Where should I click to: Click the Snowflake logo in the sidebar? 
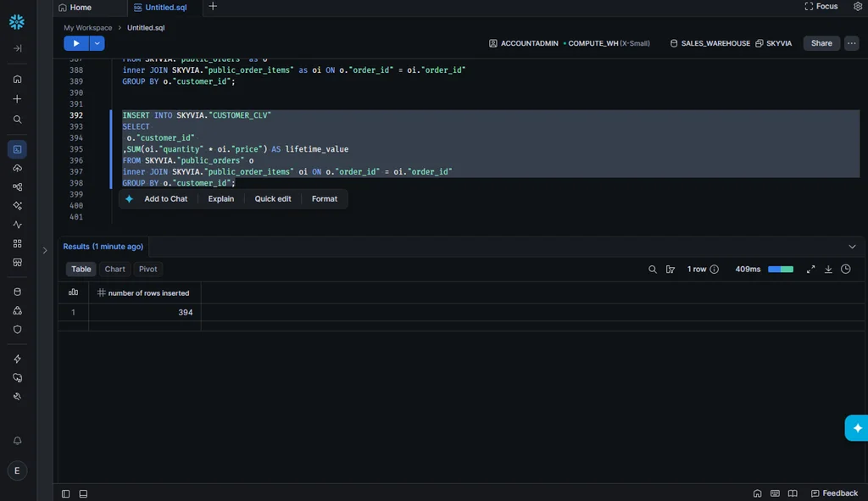click(17, 21)
